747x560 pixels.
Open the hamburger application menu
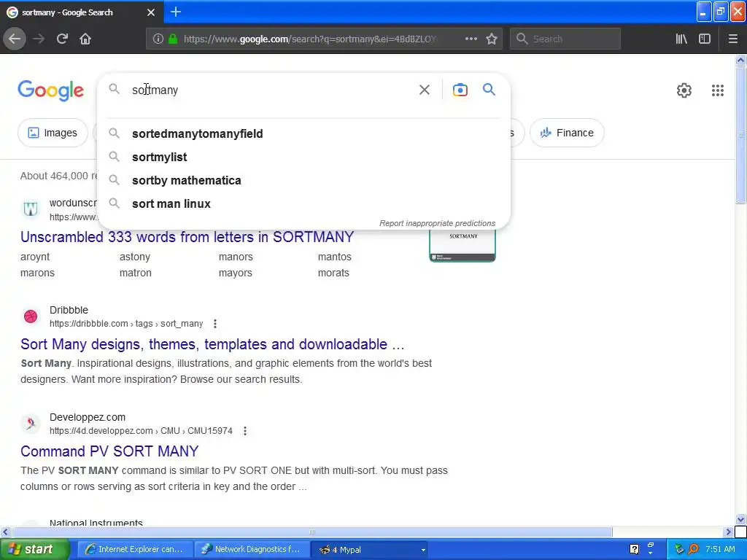732,39
